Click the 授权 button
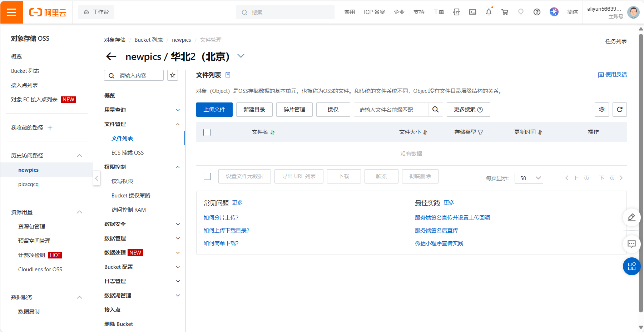Viewport: 644px width, 332px height. (x=333, y=110)
